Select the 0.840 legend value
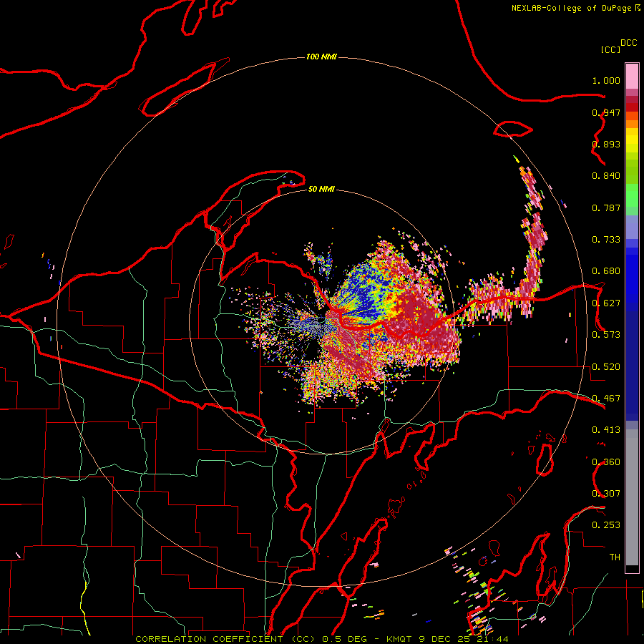The image size is (644, 644). [606, 176]
